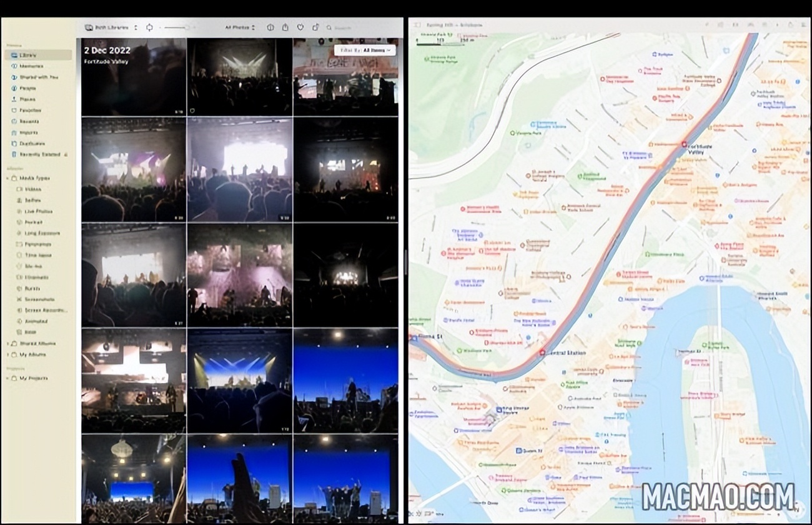
Task: Click the Rotate icon in Photos toolbar
Action: click(x=315, y=27)
